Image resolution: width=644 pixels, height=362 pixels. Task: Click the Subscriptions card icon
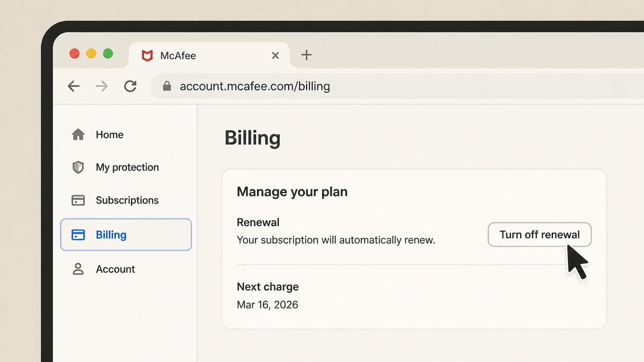pos(78,200)
